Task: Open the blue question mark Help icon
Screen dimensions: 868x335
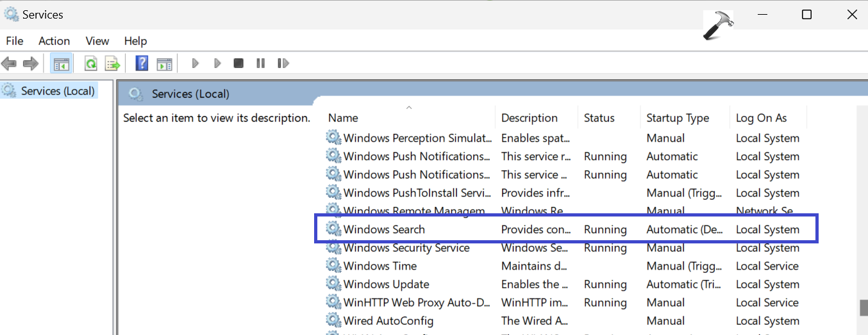Action: (142, 63)
